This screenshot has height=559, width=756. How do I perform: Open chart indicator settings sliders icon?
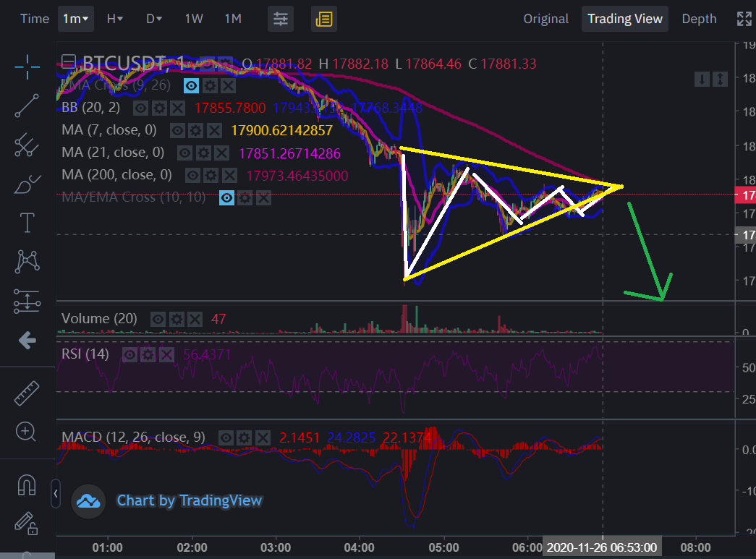[x=281, y=20]
